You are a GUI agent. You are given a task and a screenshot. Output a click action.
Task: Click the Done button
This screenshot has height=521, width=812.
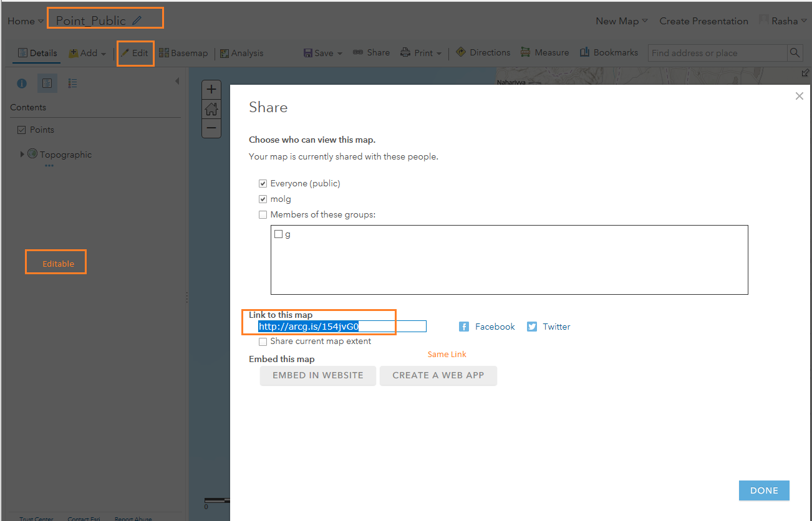[x=764, y=490]
